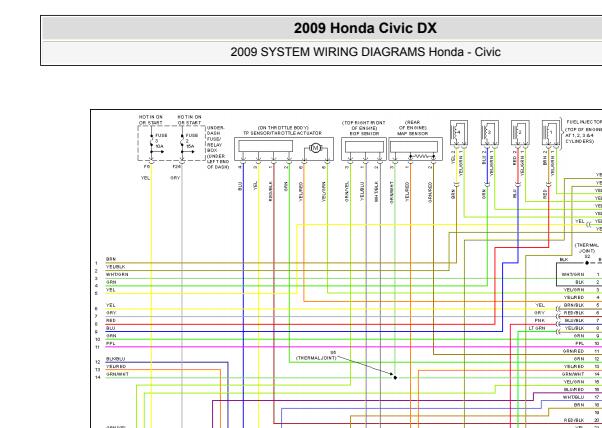602x428 pixels.
Task: Click the vertical WHT/BLK wire label
Action: pos(377,192)
